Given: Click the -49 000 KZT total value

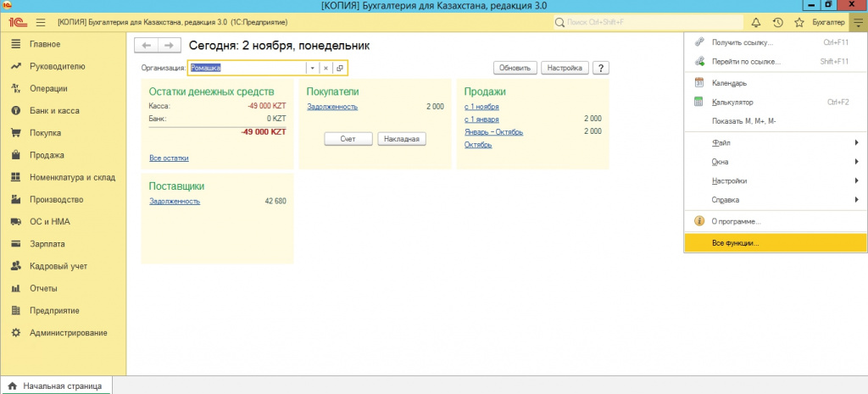Looking at the screenshot, I should [x=264, y=132].
